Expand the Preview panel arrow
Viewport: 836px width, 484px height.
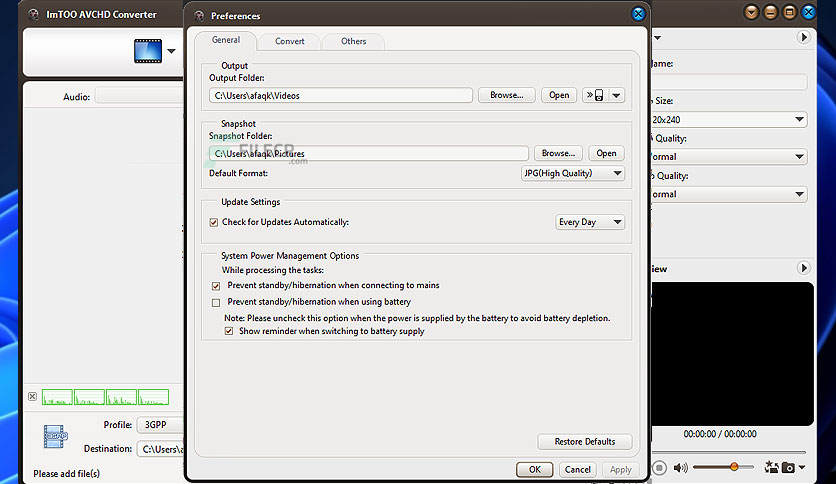[x=803, y=268]
